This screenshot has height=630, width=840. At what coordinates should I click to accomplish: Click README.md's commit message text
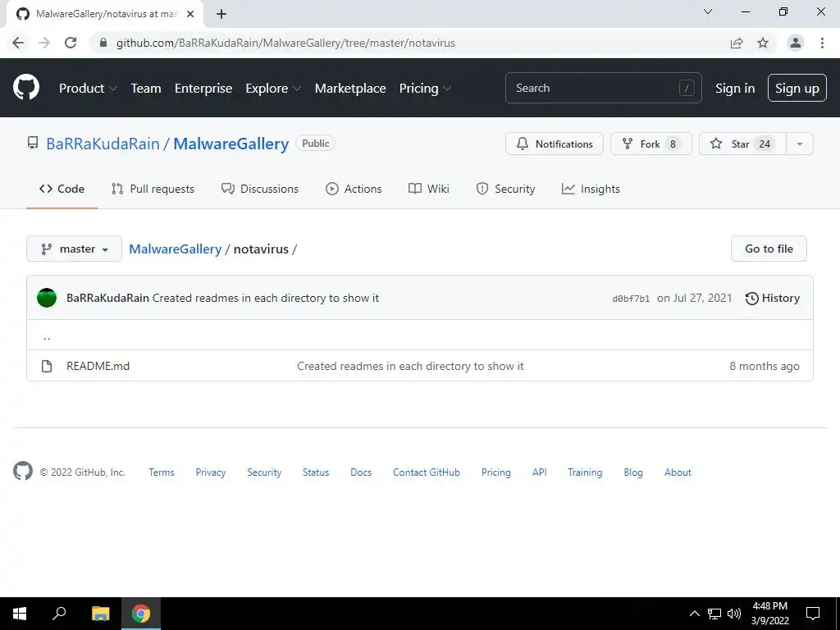coord(410,366)
